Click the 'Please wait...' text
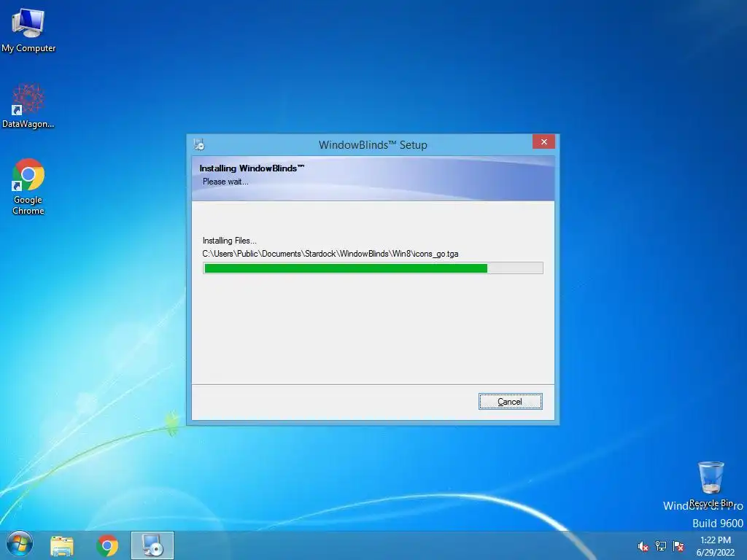 [x=225, y=182]
